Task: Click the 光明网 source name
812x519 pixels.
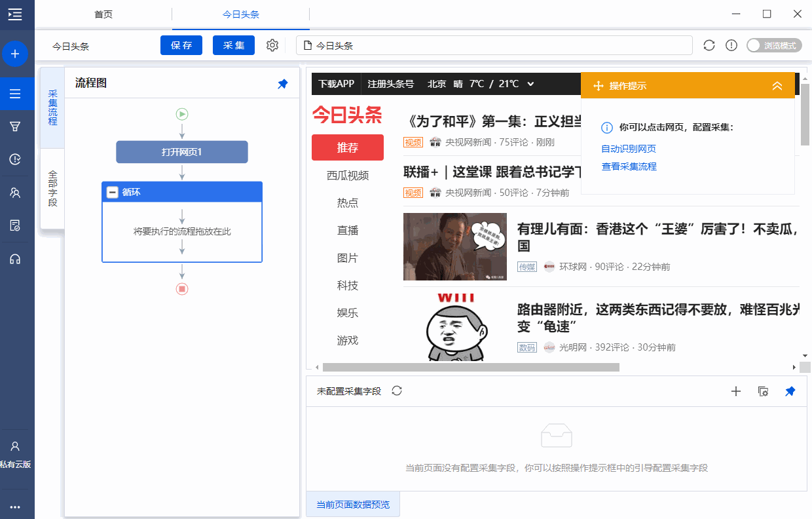Action: tap(573, 347)
